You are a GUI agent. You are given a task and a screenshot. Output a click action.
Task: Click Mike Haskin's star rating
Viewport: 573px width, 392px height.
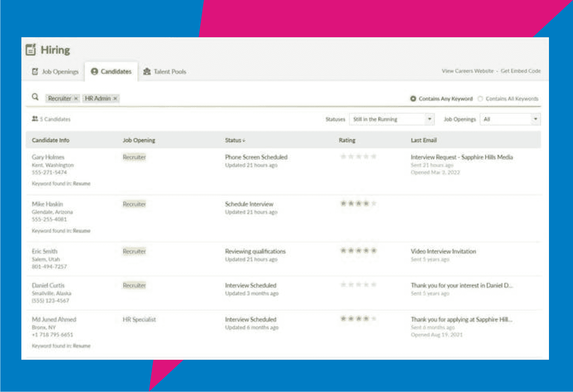(358, 204)
